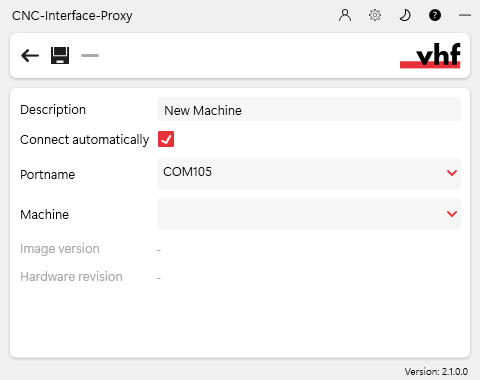This screenshot has height=380, width=480.
Task: Focus the Description field containing New Machine
Action: point(309,109)
